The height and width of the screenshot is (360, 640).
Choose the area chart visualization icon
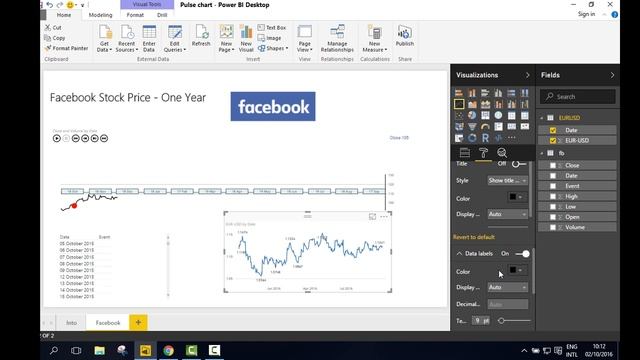[472, 104]
